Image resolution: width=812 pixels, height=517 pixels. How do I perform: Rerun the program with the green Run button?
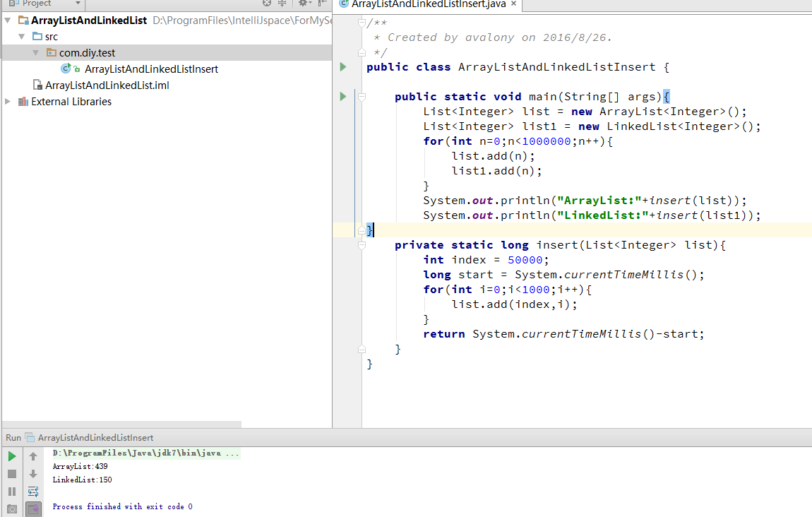click(x=12, y=456)
